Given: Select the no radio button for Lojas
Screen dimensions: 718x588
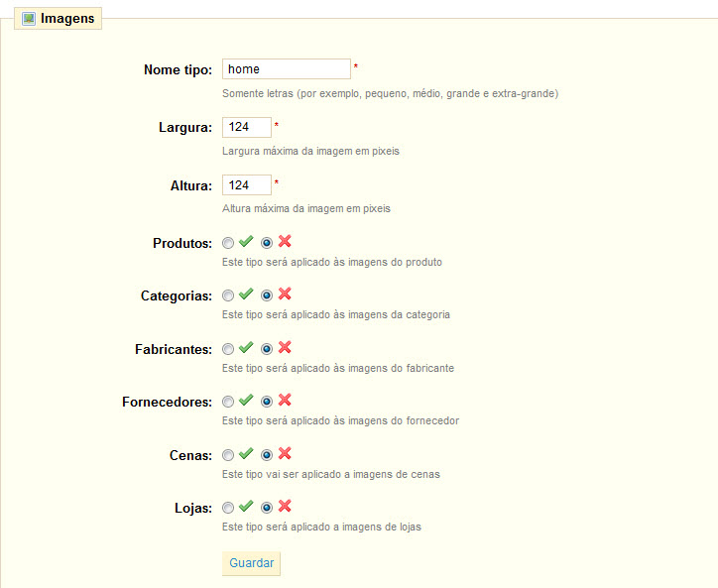Looking at the screenshot, I should [x=267, y=508].
